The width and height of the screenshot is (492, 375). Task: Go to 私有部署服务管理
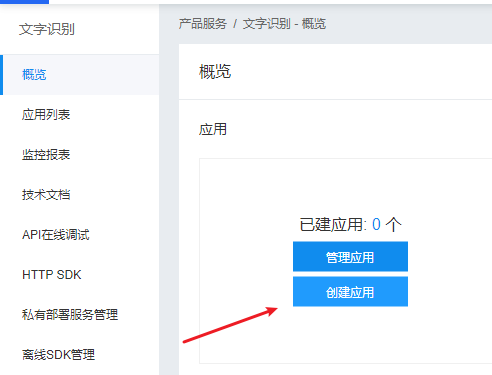(x=79, y=315)
